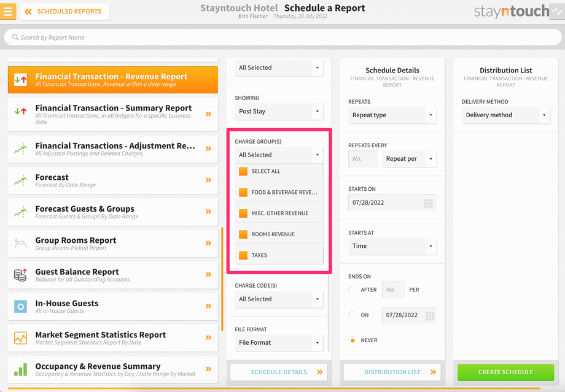Uncheck Misc. Other Revenue charge group
565x392 pixels.
tap(243, 213)
